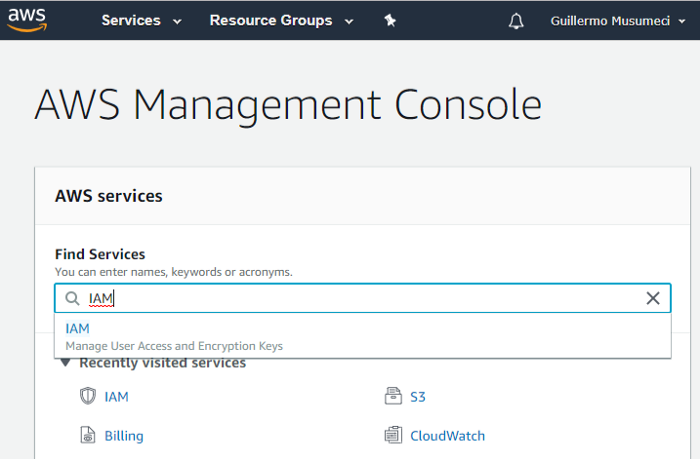The image size is (700, 459).
Task: Open Billing from recently visited services
Action: (x=124, y=436)
